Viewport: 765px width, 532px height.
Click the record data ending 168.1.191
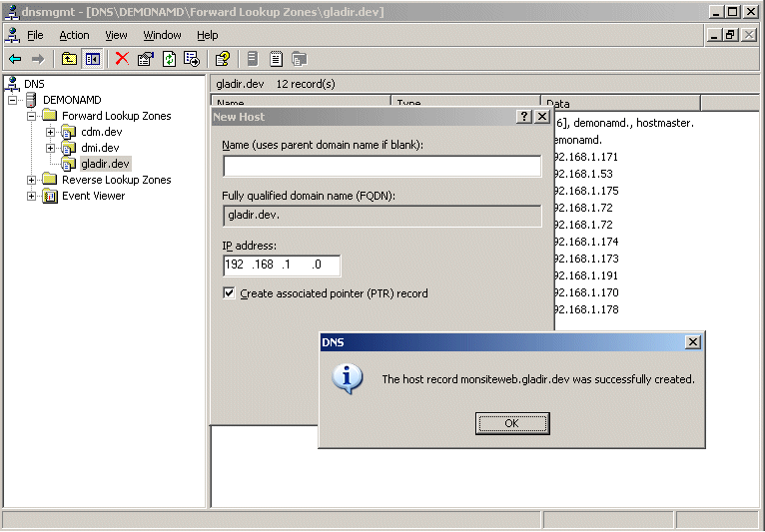(x=586, y=275)
